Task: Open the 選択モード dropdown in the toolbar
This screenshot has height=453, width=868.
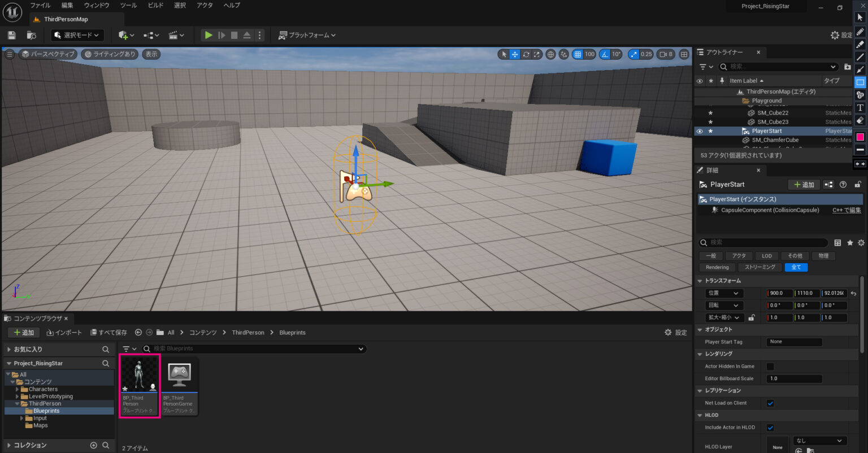Action: (77, 35)
